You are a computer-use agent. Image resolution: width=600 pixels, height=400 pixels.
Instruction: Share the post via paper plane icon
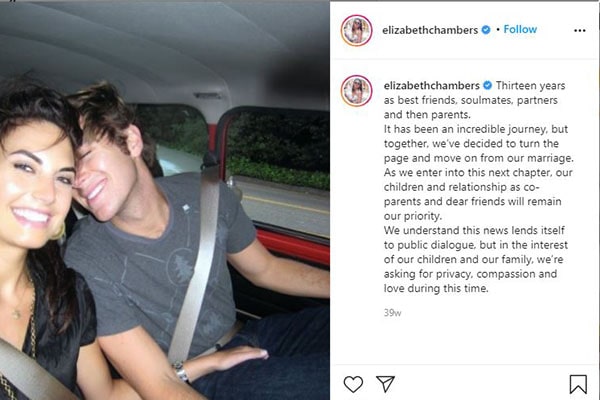point(385,384)
